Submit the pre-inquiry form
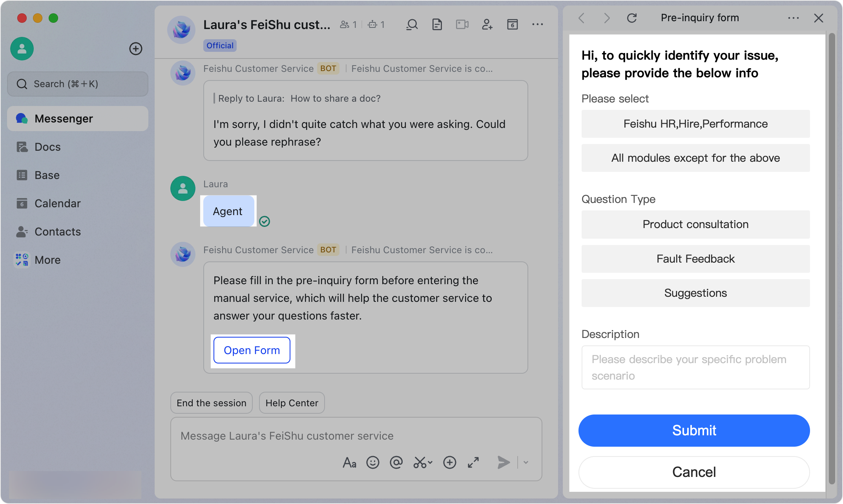The width and height of the screenshot is (843, 504). coord(694,431)
